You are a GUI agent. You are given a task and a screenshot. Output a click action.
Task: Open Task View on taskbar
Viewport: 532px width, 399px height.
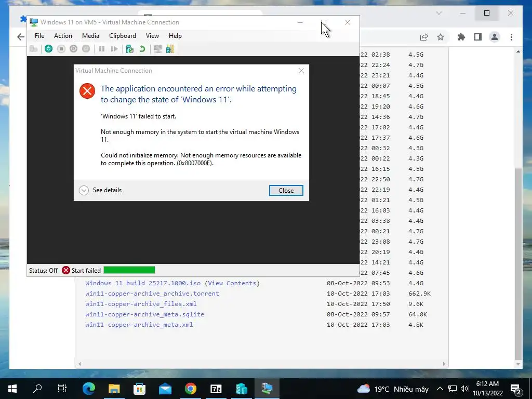pyautogui.click(x=62, y=389)
